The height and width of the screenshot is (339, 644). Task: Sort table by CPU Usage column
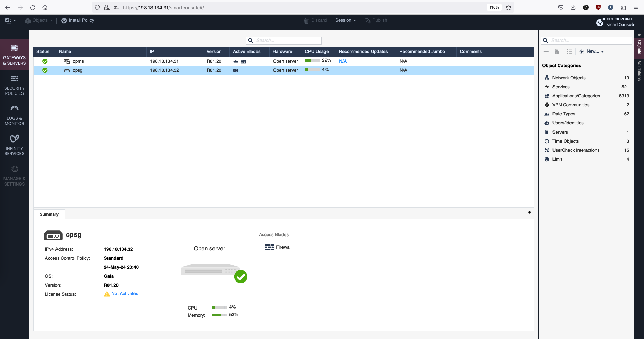point(316,52)
